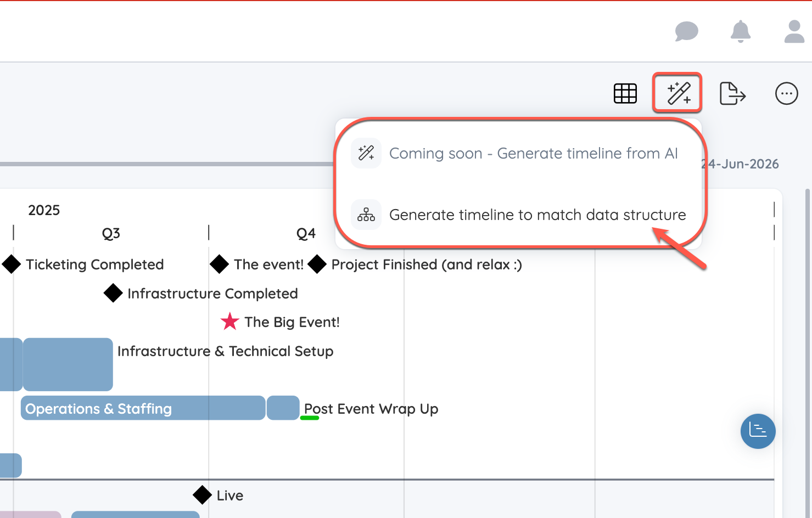
Task: Select Generate timeline to match data structure
Action: pos(537,215)
